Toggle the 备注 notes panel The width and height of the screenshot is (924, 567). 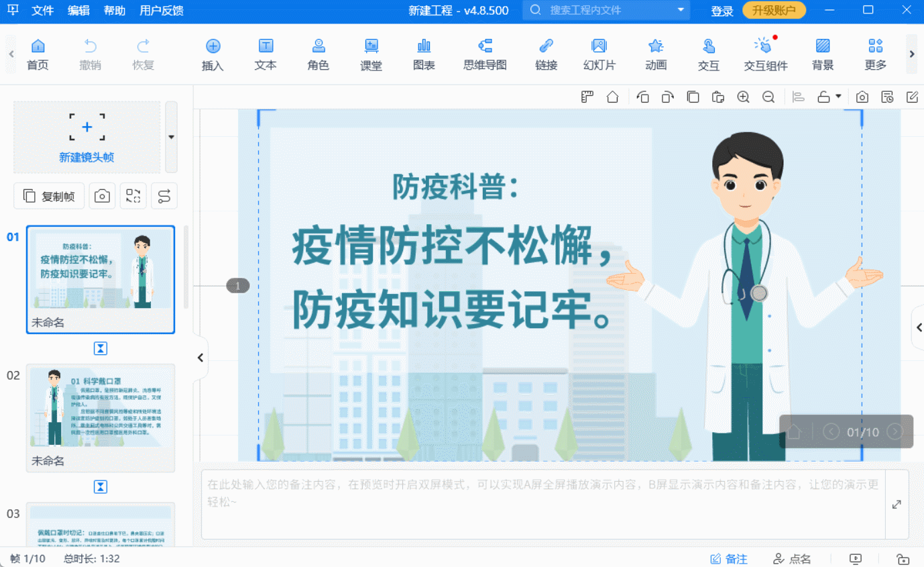(x=729, y=558)
